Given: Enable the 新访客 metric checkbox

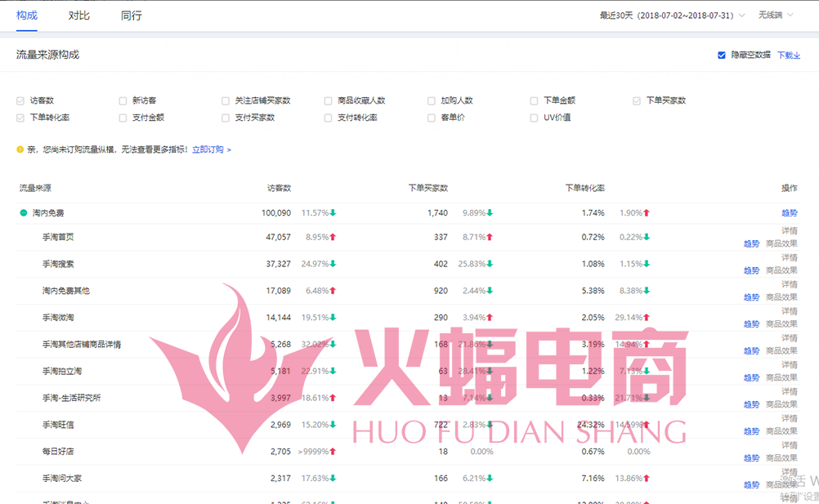Looking at the screenshot, I should (x=123, y=100).
